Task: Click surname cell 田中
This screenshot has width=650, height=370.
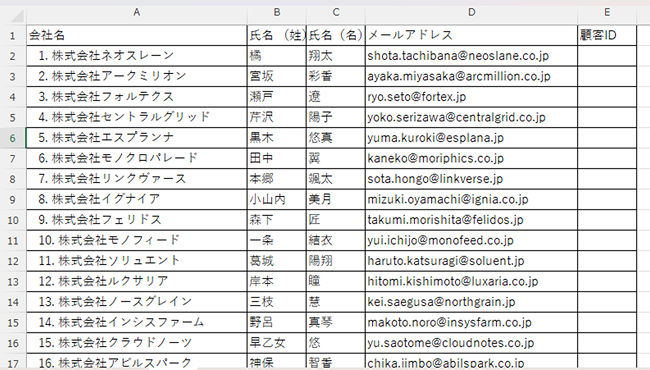Action: [x=277, y=158]
